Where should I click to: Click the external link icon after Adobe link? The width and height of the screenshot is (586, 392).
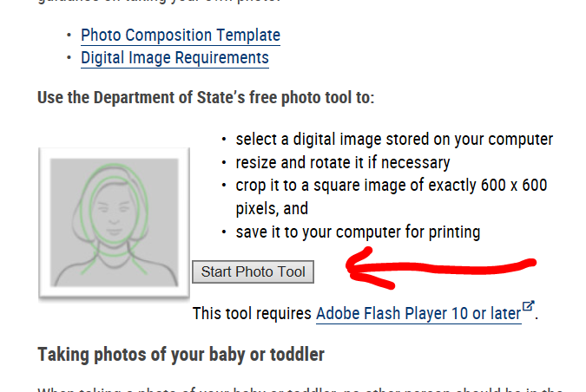[528, 306]
